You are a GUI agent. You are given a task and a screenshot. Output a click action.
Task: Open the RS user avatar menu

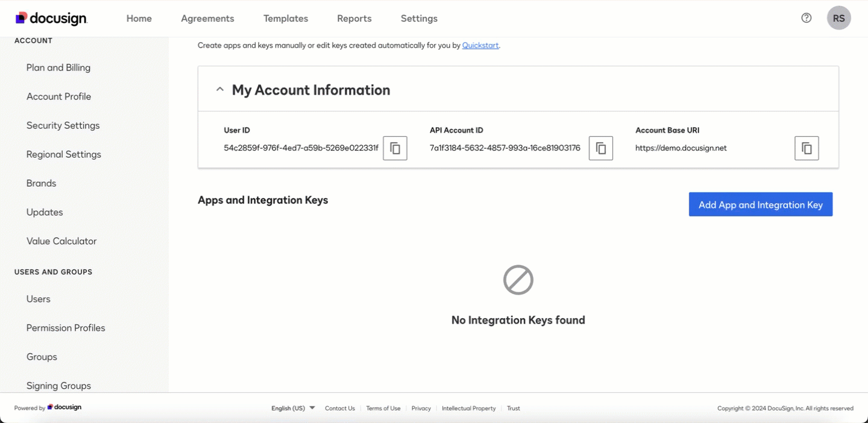pos(839,18)
